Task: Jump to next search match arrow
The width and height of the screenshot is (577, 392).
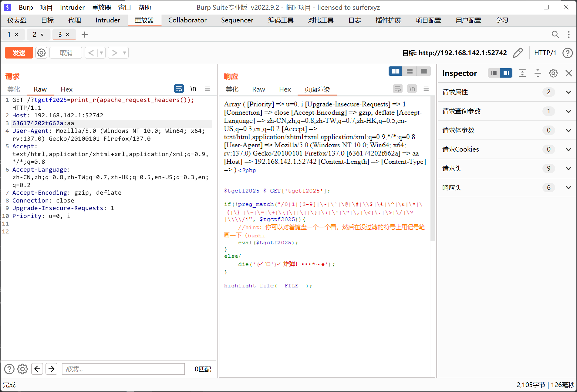Action: (x=52, y=369)
